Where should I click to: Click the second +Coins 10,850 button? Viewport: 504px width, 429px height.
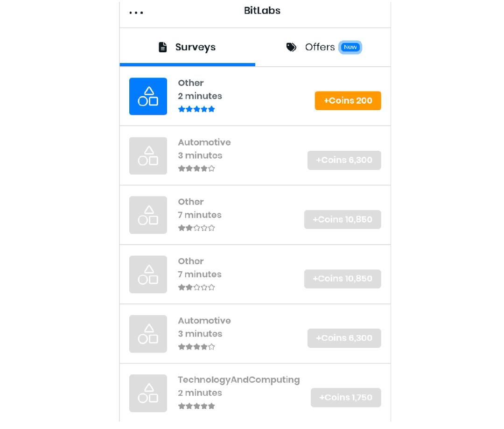pyautogui.click(x=343, y=279)
